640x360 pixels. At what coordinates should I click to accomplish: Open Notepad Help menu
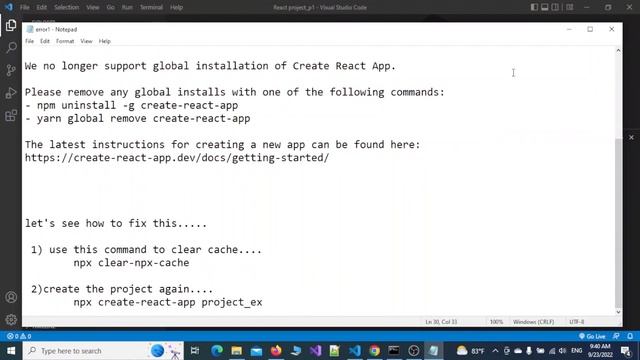(x=104, y=41)
